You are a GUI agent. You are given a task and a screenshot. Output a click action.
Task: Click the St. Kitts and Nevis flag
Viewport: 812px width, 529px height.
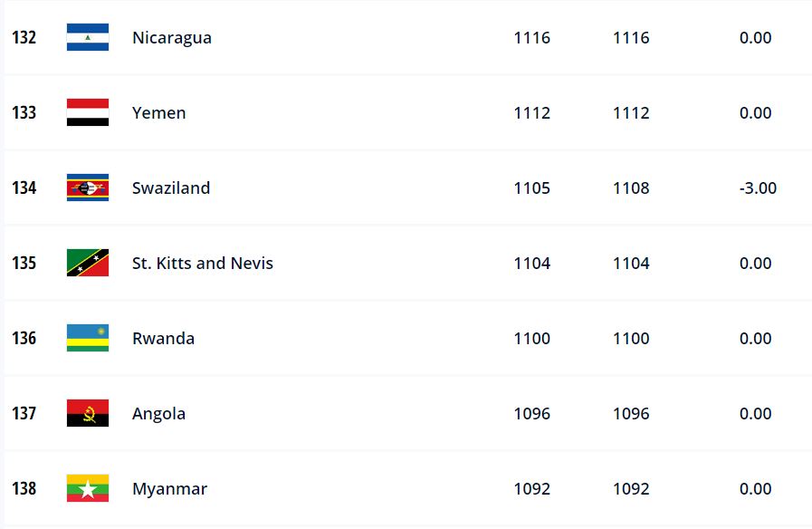pyautogui.click(x=88, y=264)
